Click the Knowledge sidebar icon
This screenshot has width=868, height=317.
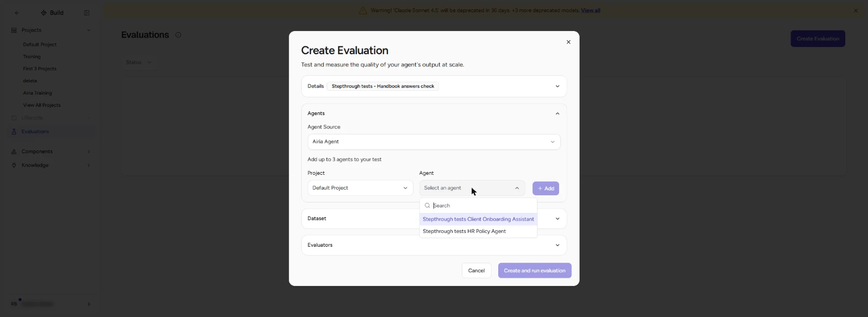click(14, 165)
